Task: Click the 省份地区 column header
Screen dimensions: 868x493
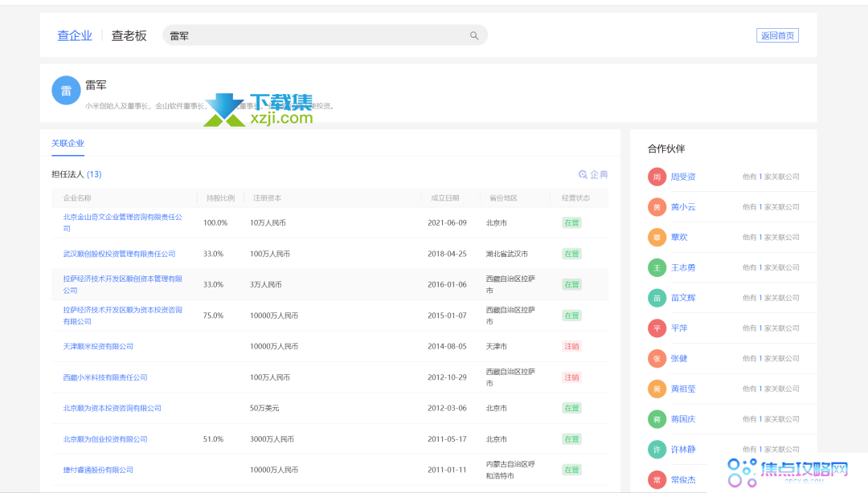Action: click(503, 198)
